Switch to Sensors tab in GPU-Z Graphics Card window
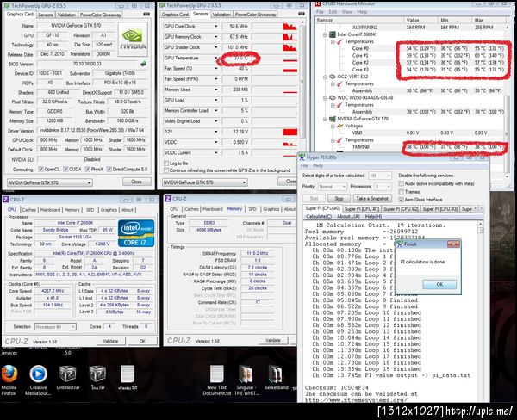517x420 pixels. [45, 15]
